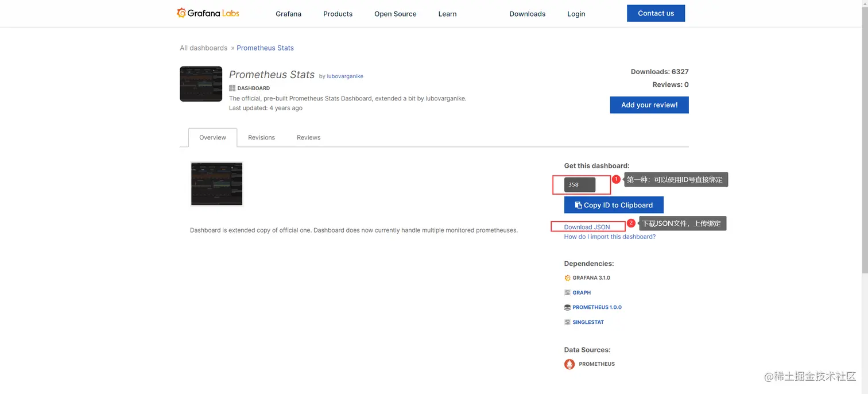The width and height of the screenshot is (868, 394).
Task: Open the screenshot thumbnail in Overview
Action: (x=217, y=184)
